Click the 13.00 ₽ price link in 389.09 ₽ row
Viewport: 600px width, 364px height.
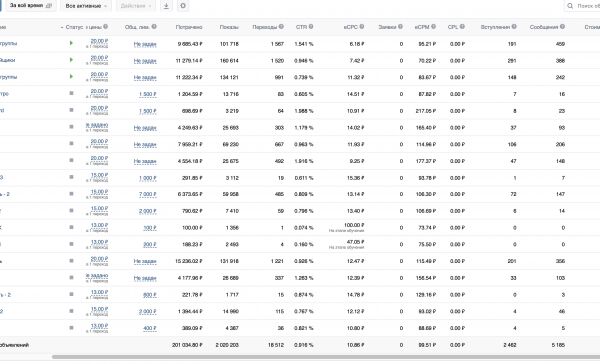[x=99, y=326]
